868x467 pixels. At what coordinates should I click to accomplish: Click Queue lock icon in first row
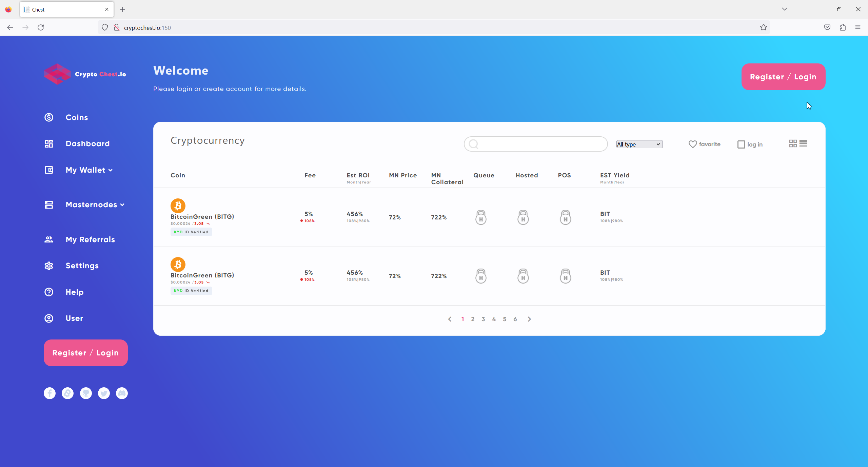pos(481,217)
